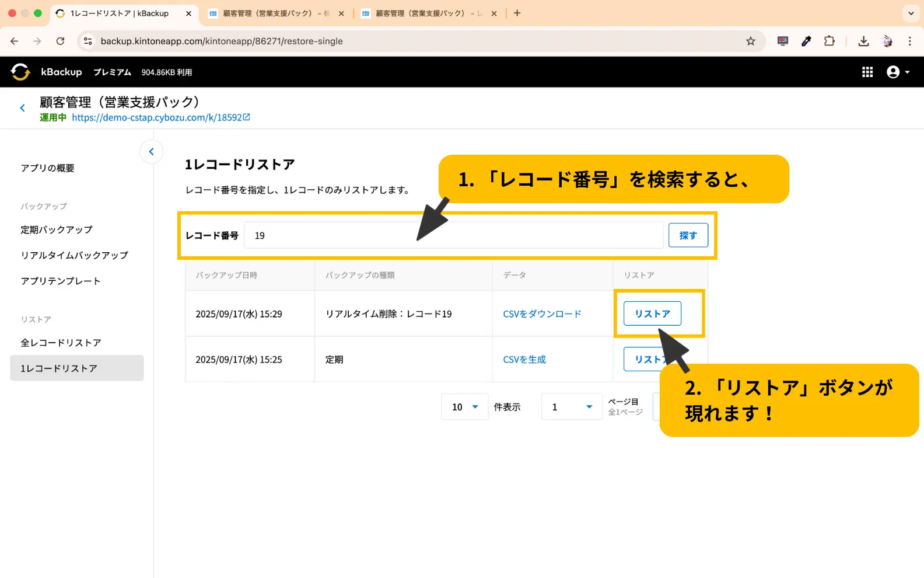
Task: Go back using the blue chevron beside app title
Action: click(x=22, y=108)
